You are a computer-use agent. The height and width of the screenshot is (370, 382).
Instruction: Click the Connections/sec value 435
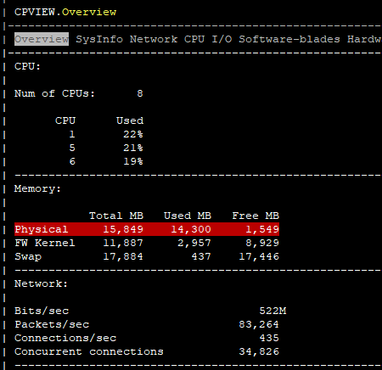point(269,338)
